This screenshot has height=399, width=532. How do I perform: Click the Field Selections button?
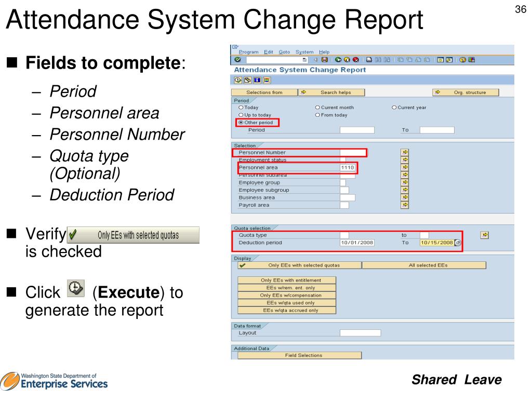tap(300, 355)
